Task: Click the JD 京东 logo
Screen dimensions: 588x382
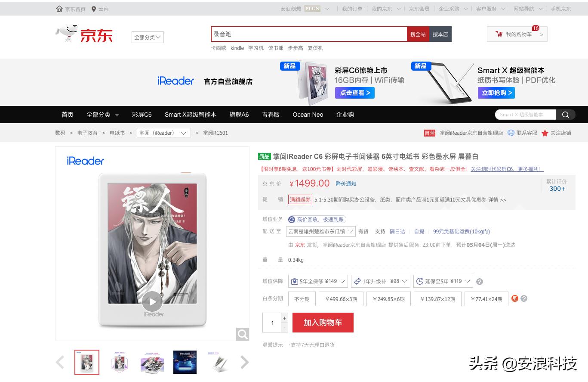Action: 84,34
